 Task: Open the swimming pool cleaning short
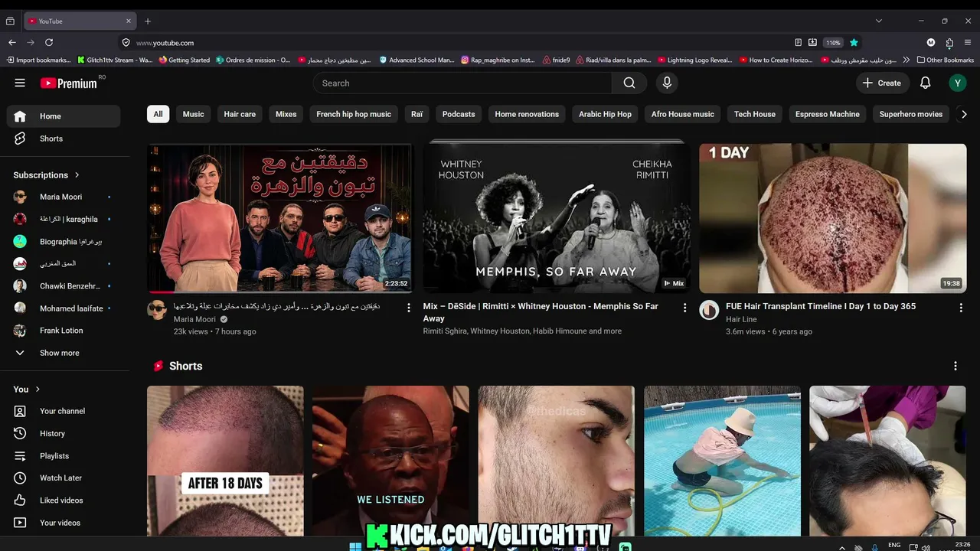pyautogui.click(x=722, y=461)
